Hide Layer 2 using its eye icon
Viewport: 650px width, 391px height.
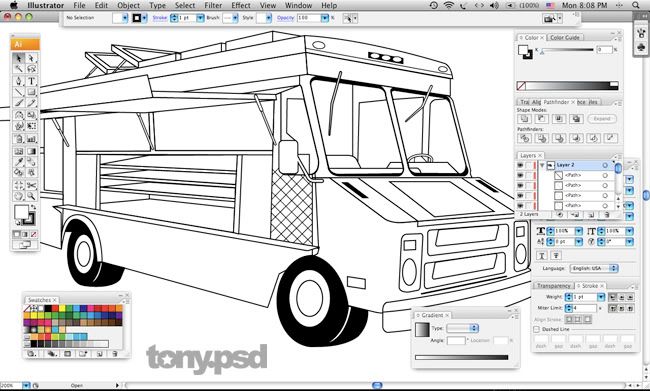(520, 165)
